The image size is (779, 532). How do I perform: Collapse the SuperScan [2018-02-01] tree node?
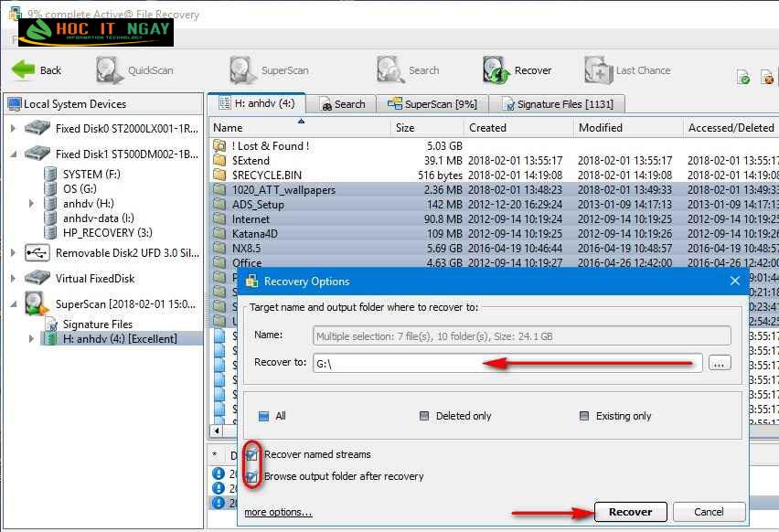click(x=13, y=304)
